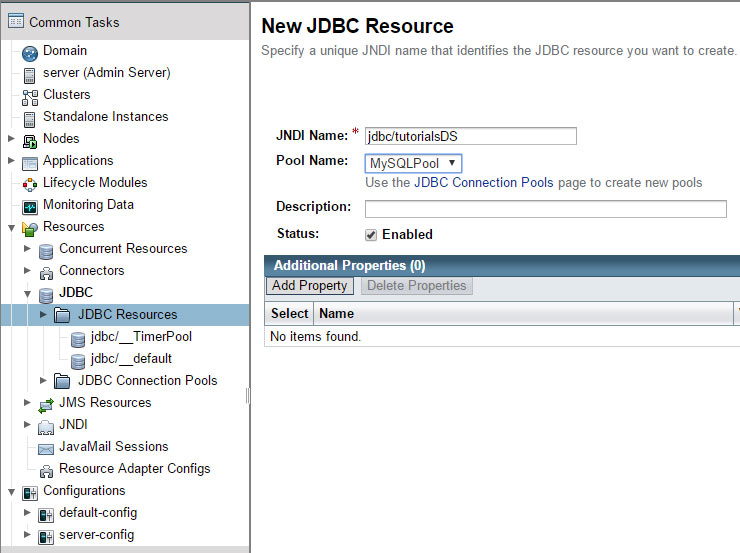Image resolution: width=740 pixels, height=553 pixels.
Task: Open the Monitoring Data icon
Action: (x=30, y=207)
